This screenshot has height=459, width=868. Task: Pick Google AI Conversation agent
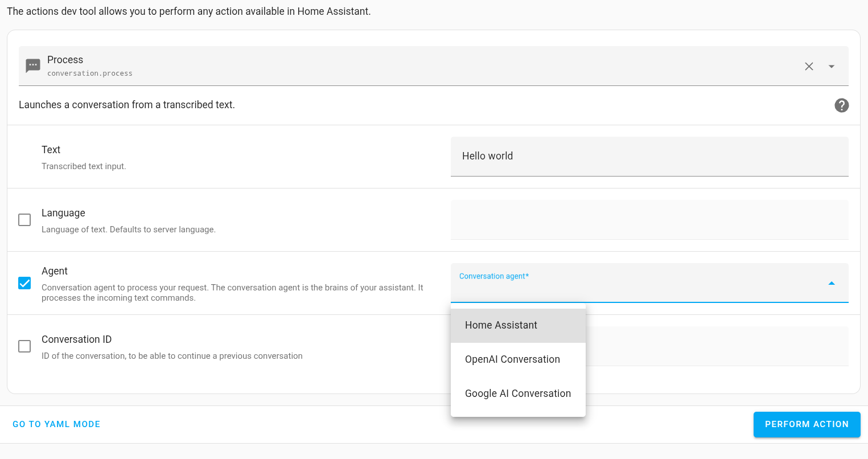[518, 394]
